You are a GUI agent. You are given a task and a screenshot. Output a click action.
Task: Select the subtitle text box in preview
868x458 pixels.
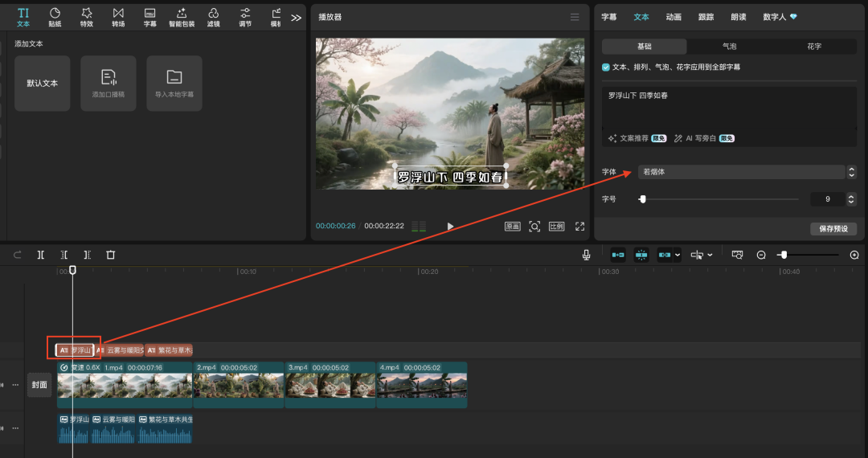coord(450,177)
